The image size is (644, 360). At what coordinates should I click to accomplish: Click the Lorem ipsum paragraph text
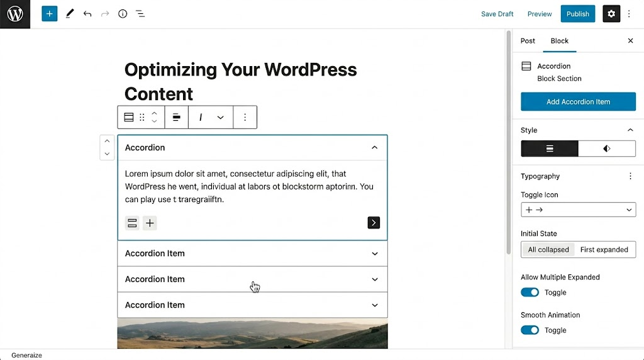249,186
